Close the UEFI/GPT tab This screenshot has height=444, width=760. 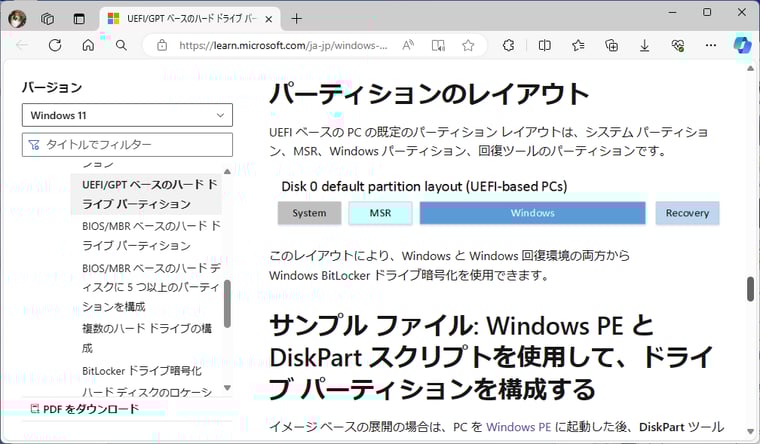pyautogui.click(x=269, y=19)
